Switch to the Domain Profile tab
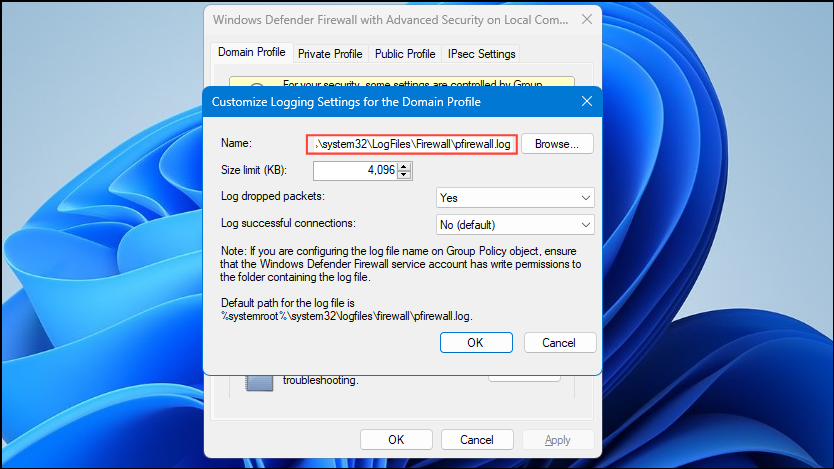Viewport: 834px width, 469px height. [252, 52]
